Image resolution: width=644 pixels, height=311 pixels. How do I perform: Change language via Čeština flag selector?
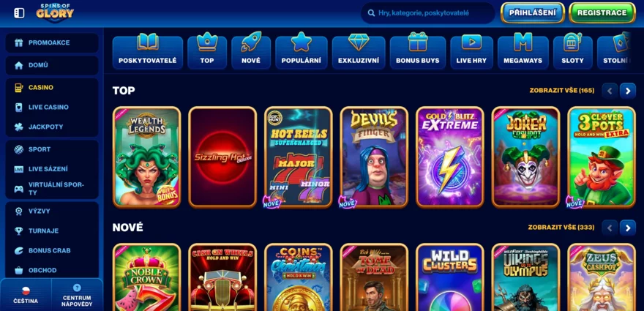26,295
